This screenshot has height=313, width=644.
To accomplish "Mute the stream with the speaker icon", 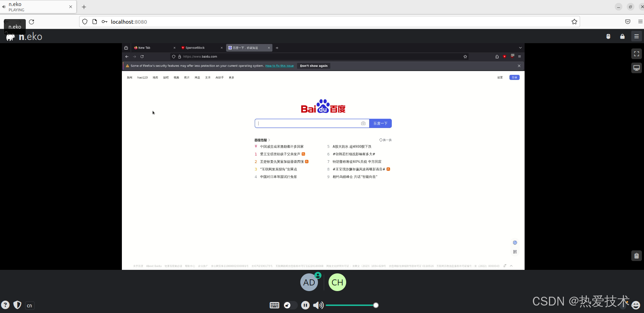I will [x=318, y=305].
